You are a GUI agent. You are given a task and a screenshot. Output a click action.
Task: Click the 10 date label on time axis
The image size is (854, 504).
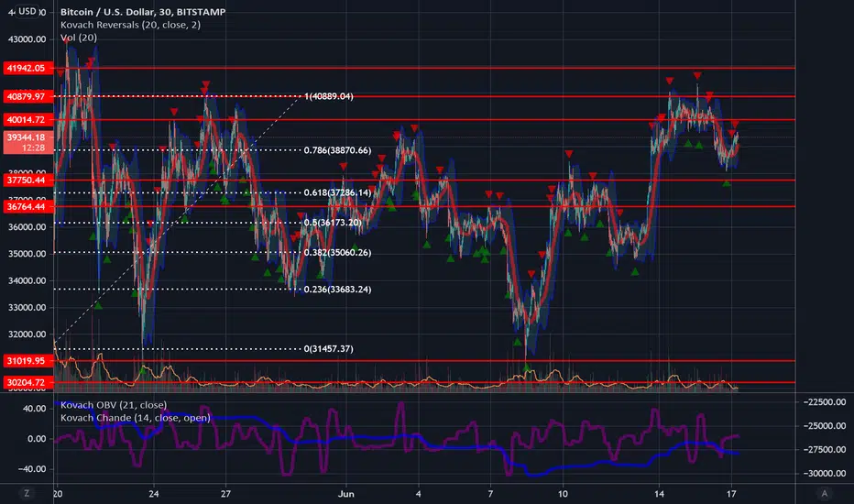(x=563, y=494)
